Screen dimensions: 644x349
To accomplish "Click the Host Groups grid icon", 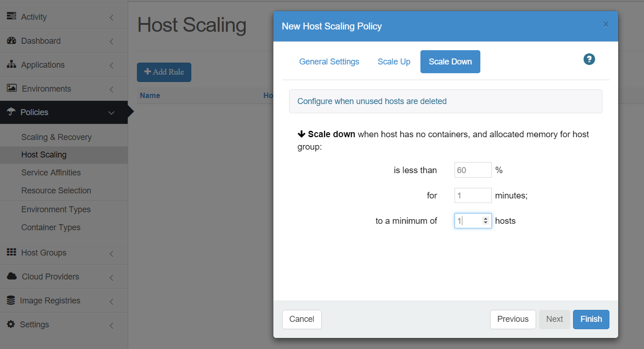I will [x=12, y=252].
